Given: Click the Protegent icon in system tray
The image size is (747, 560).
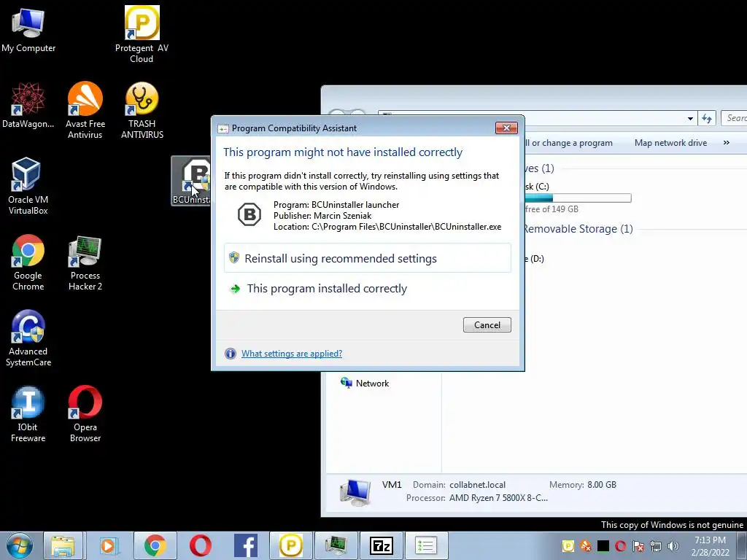Looking at the screenshot, I should tap(568, 545).
